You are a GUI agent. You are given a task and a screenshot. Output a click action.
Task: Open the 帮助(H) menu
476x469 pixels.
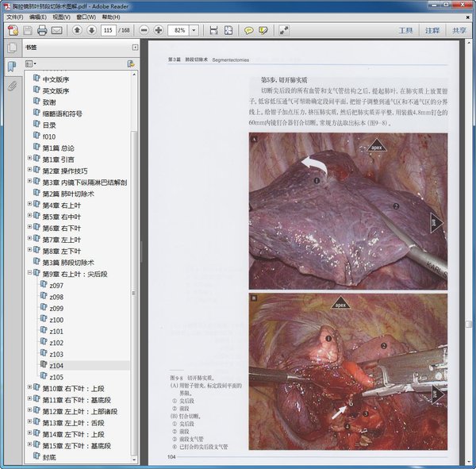click(111, 17)
